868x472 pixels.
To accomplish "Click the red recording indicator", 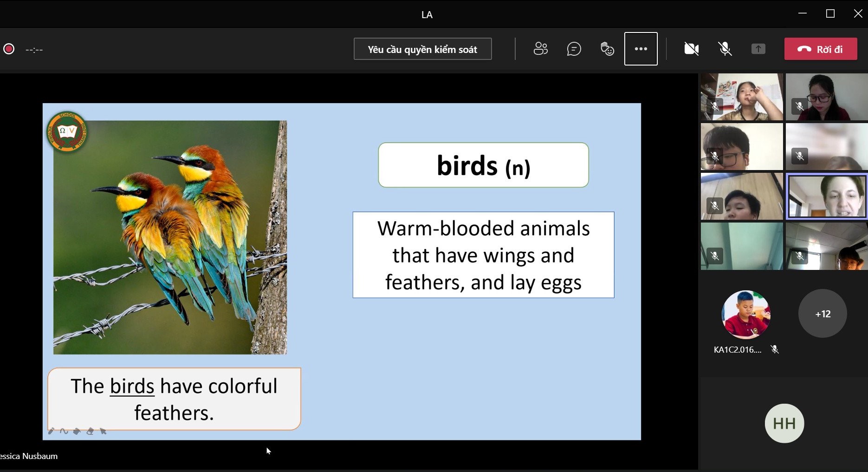I will click(9, 49).
